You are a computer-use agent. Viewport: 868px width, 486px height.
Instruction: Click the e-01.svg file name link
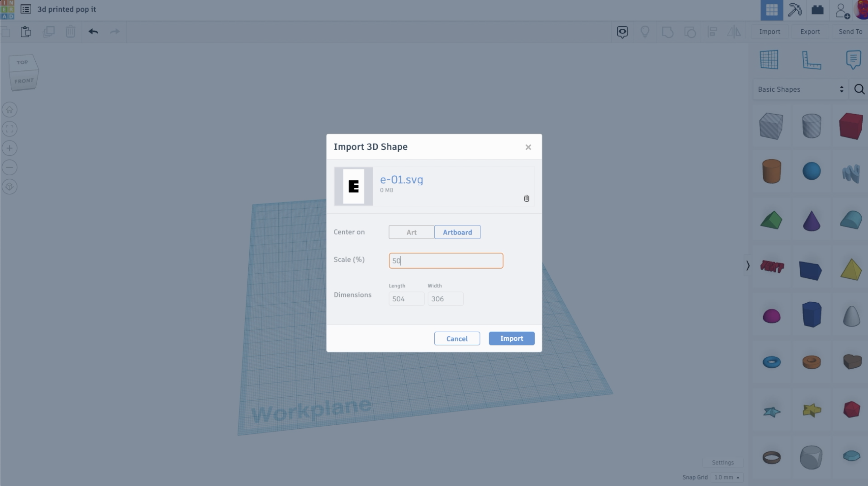click(402, 179)
